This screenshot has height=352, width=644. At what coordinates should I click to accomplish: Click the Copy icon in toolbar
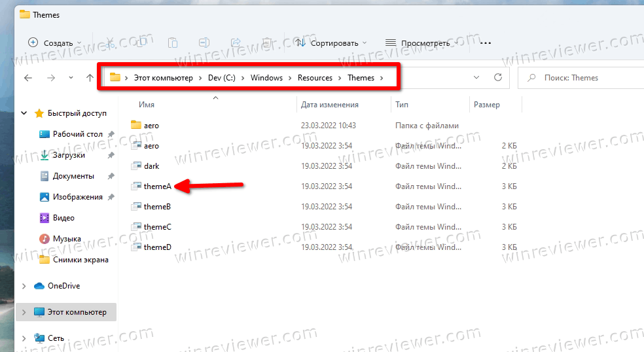tap(141, 43)
